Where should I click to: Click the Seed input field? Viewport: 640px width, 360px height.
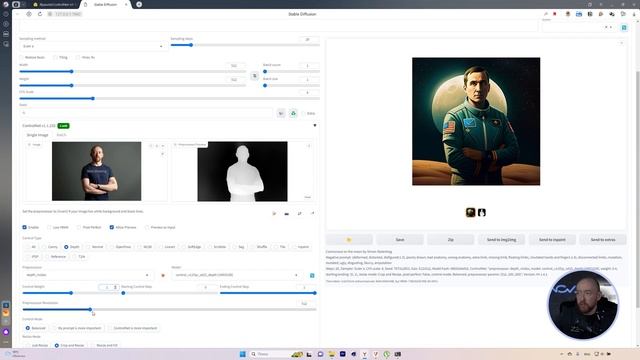pyautogui.click(x=146, y=113)
